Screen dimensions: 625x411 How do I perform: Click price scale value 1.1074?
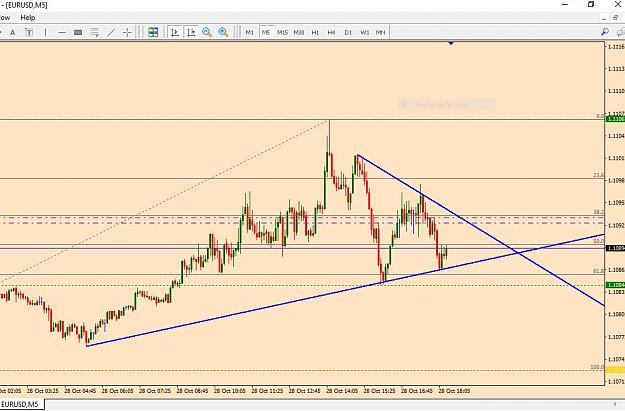(x=616, y=359)
